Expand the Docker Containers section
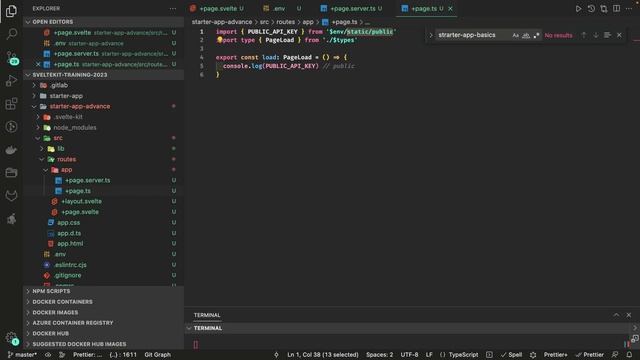The width and height of the screenshot is (640, 360). (x=104, y=302)
